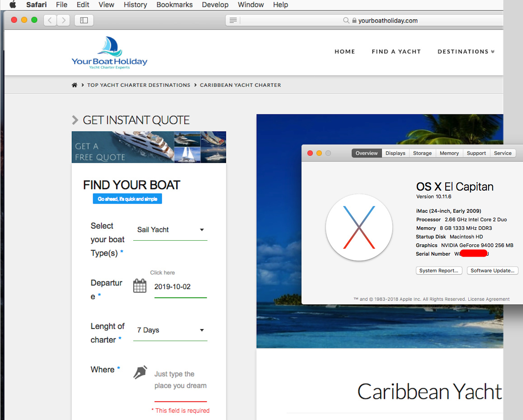Open the boat type Sail Yacht dropdown
Image resolution: width=523 pixels, height=420 pixels.
point(170,230)
